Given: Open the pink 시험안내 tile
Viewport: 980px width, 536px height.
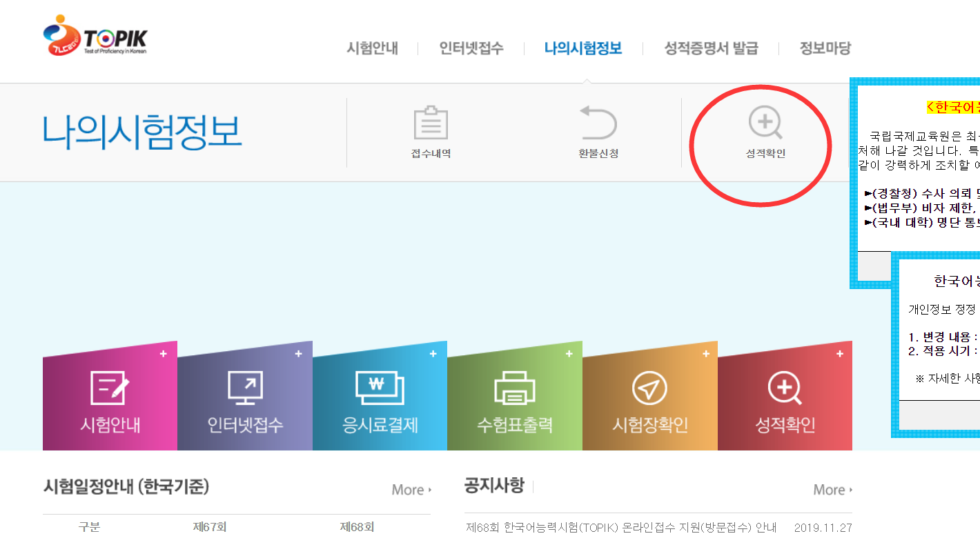Looking at the screenshot, I should tap(110, 400).
